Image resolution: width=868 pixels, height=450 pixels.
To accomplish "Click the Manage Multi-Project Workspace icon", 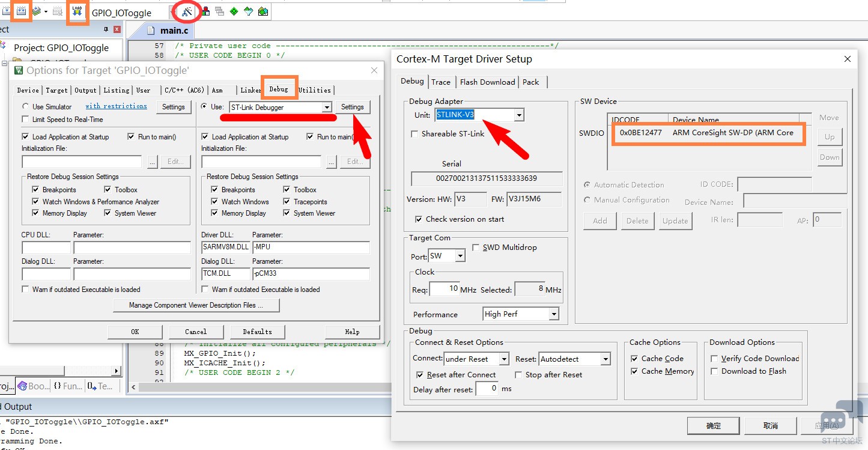I will click(219, 11).
